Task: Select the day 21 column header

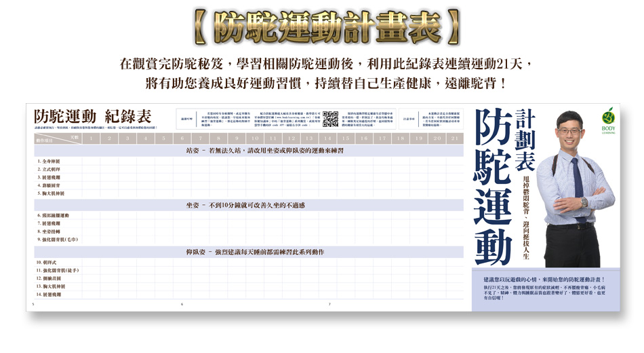Action: point(454,138)
